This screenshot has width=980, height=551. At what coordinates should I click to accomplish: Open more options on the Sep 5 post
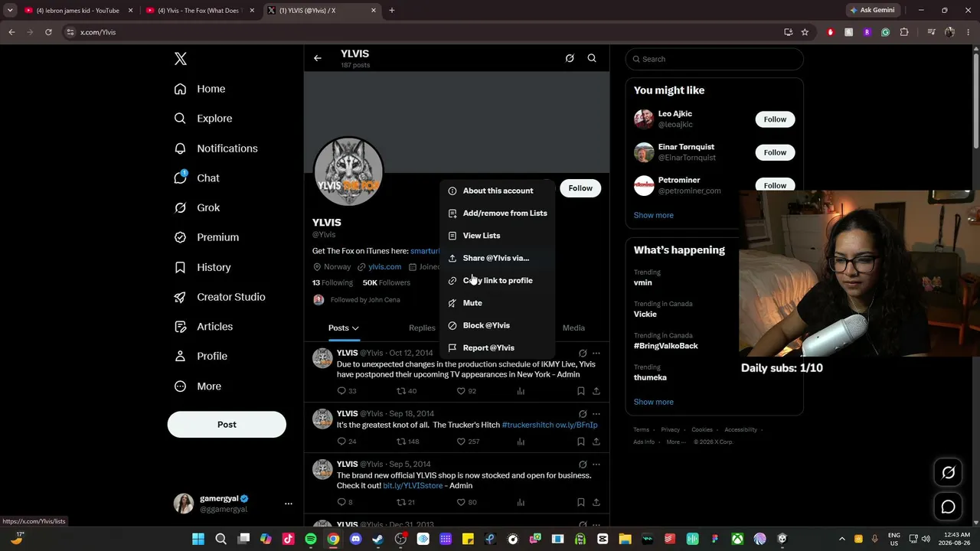[x=596, y=464]
